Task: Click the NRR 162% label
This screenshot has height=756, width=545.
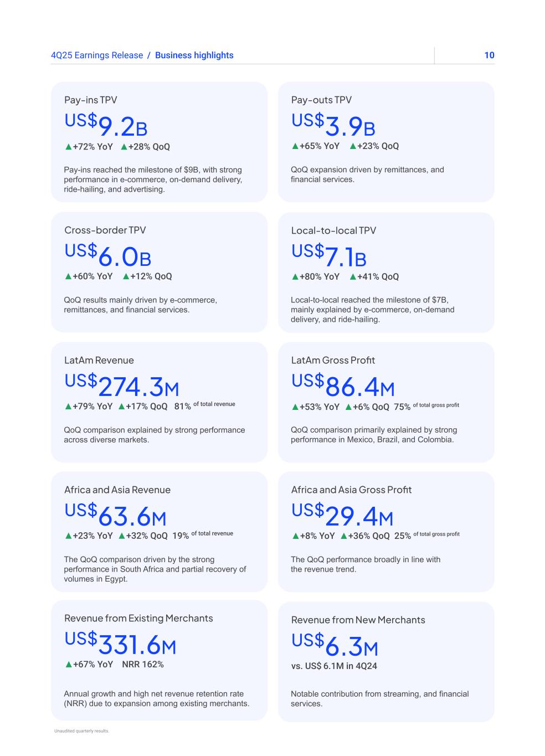Action: (143, 665)
